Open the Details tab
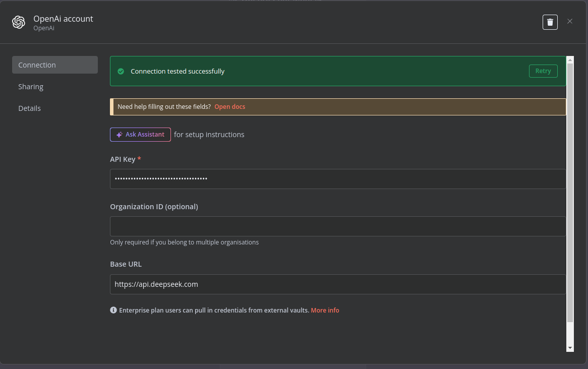The image size is (588, 369). click(29, 108)
